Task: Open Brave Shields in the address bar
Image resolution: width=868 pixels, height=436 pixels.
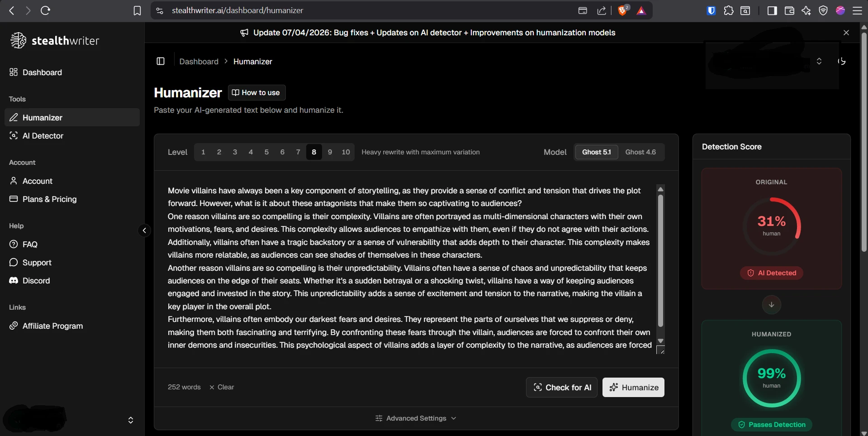Action: [x=623, y=10]
